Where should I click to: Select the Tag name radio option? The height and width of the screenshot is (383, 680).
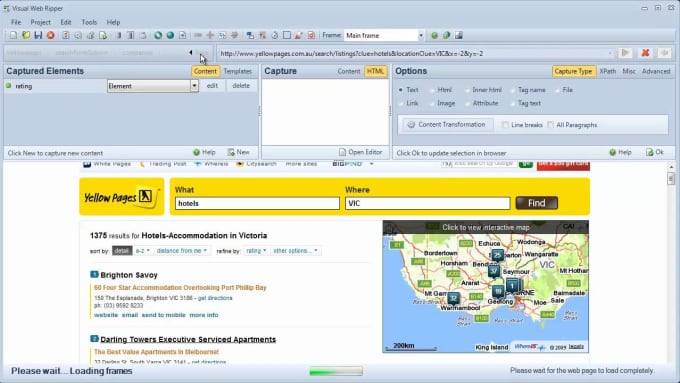click(x=513, y=90)
